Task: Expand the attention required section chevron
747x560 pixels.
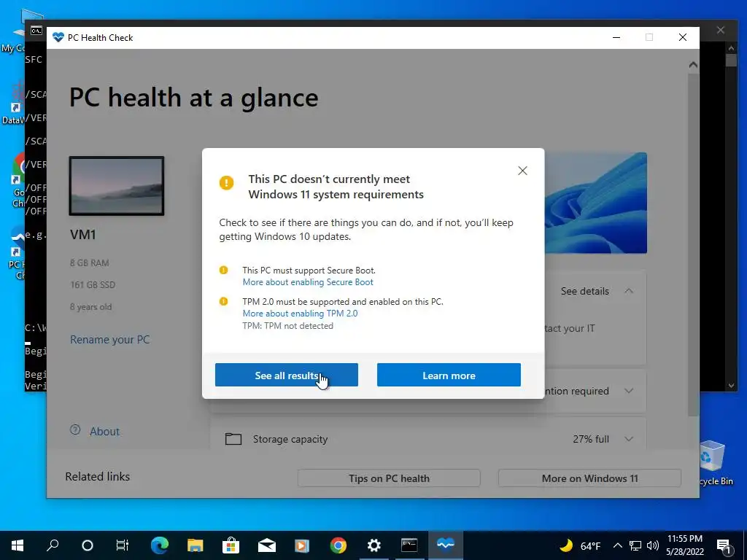Action: pos(629,391)
